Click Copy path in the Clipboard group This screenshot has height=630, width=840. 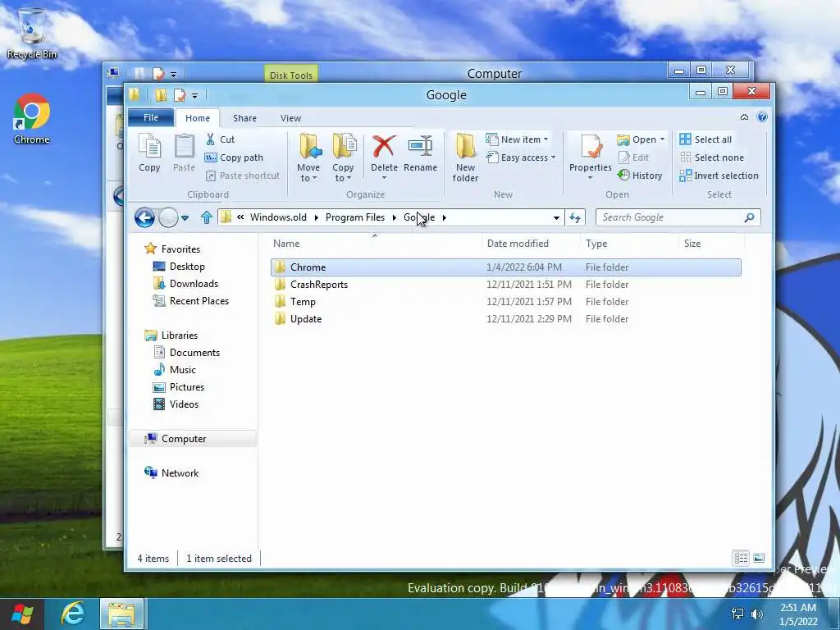(234, 157)
